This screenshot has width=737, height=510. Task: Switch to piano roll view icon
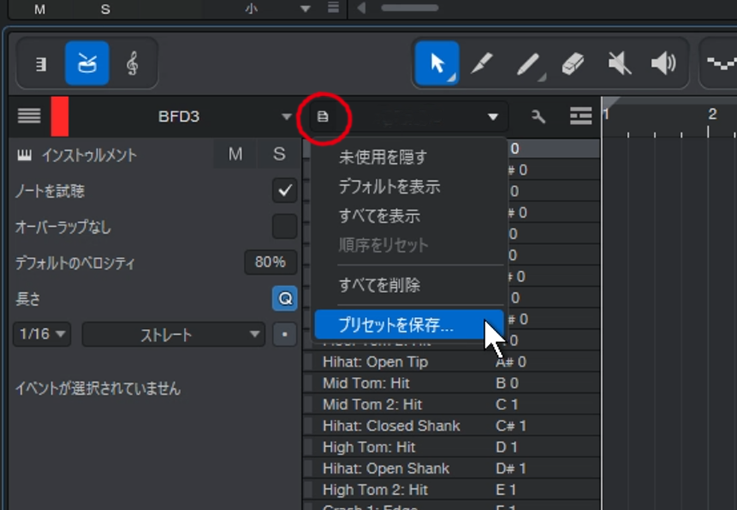41,63
